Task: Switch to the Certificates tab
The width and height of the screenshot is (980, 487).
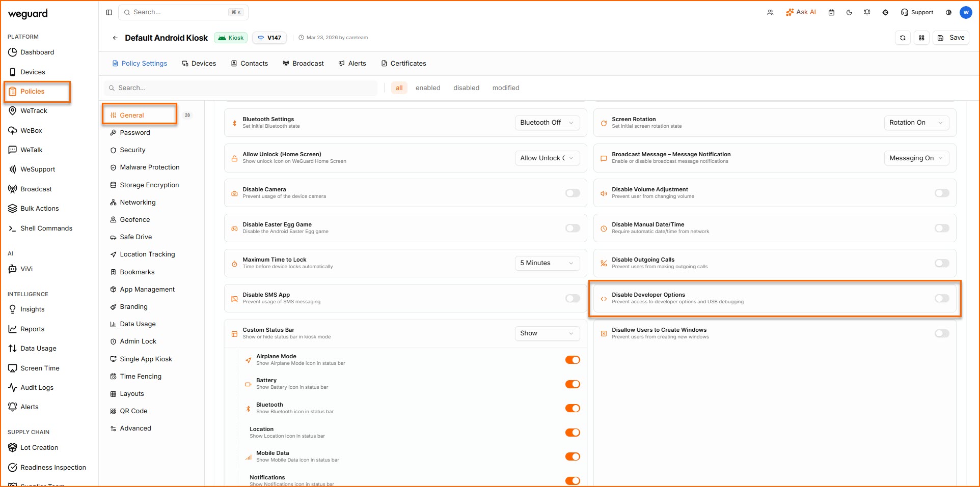Action: pyautogui.click(x=403, y=64)
